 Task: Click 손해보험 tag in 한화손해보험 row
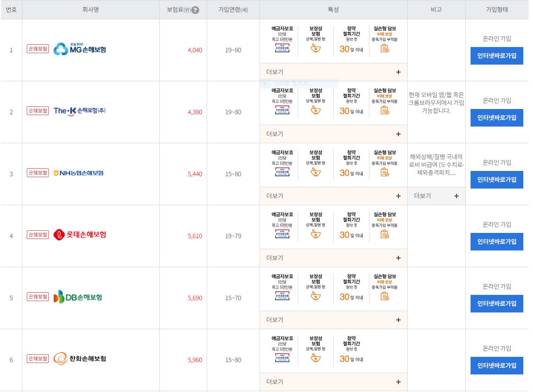pyautogui.click(x=38, y=359)
